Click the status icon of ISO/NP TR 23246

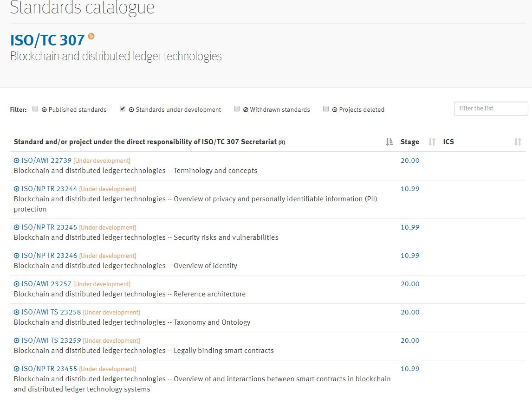(x=17, y=256)
